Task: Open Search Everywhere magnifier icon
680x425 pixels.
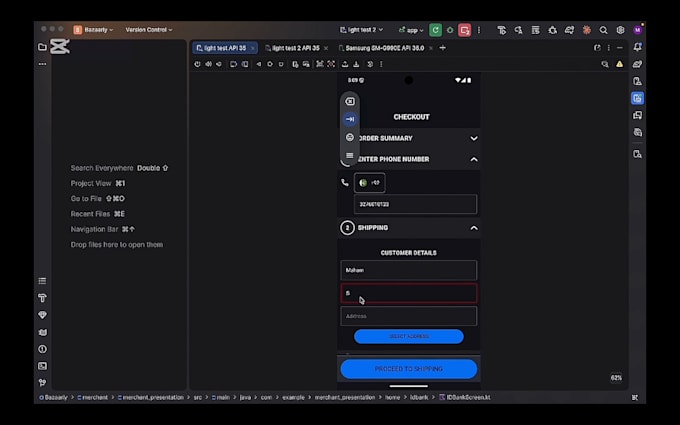Action: [x=603, y=30]
